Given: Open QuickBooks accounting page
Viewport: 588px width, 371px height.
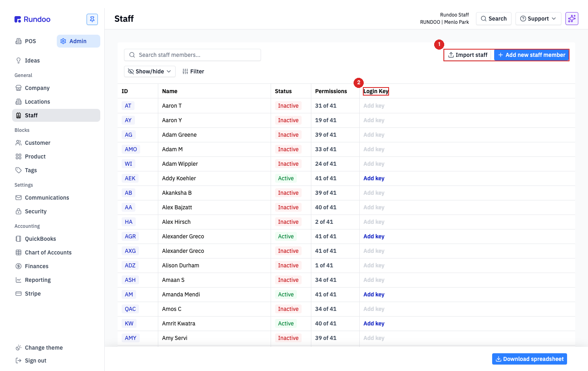Looking at the screenshot, I should point(40,239).
